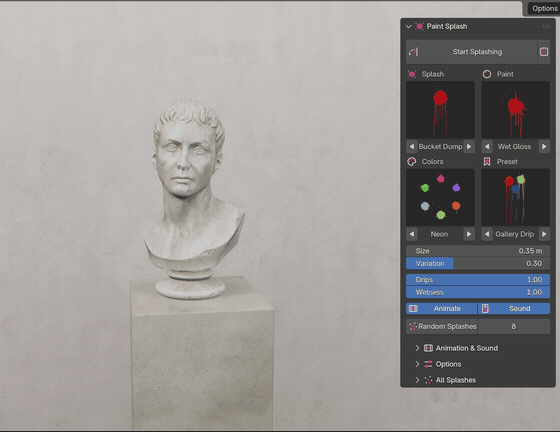Collapse the Paint Splash panel
The image size is (560, 432).
(409, 26)
